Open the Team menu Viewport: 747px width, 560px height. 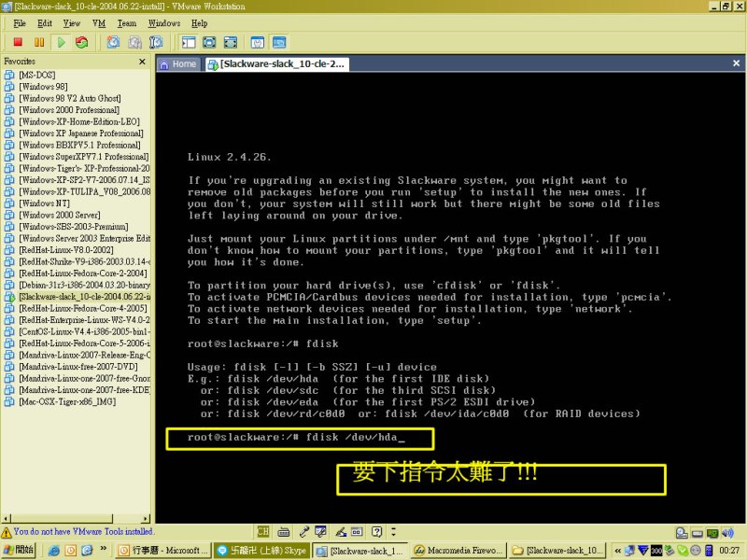point(127,23)
